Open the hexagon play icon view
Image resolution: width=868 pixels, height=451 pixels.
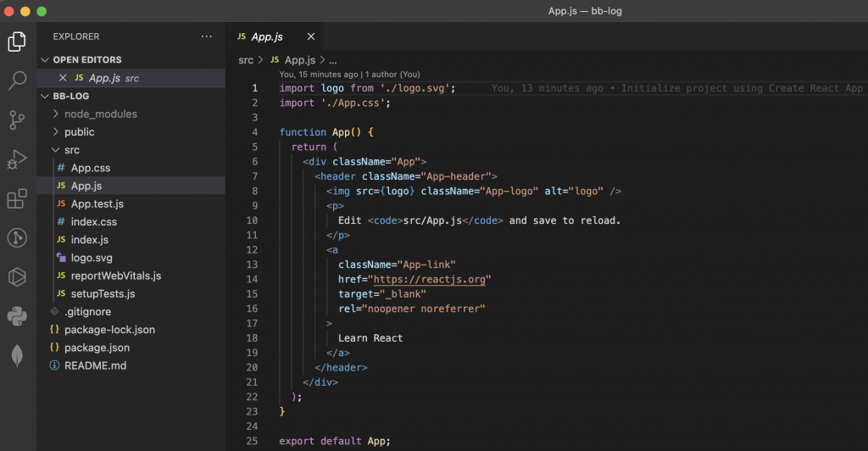pyautogui.click(x=17, y=277)
